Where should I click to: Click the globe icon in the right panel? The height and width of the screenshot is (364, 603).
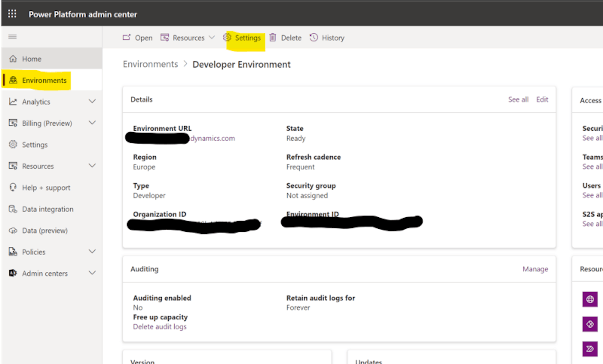(x=590, y=299)
